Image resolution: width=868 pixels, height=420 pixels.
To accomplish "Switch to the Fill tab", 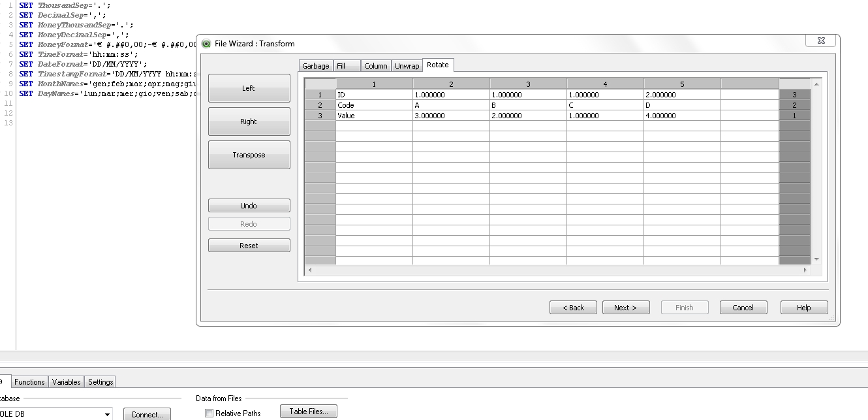I will [x=347, y=66].
